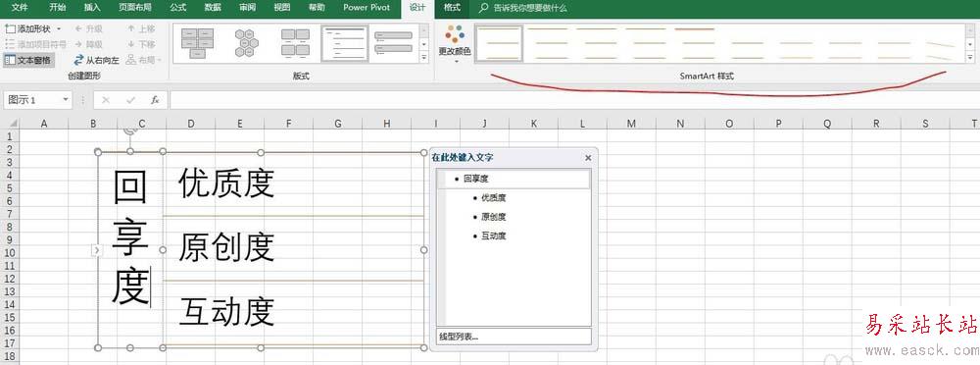Image resolution: width=980 pixels, height=365 pixels.
Task: Switch to the 插入 insert tab
Action: pos(92,8)
